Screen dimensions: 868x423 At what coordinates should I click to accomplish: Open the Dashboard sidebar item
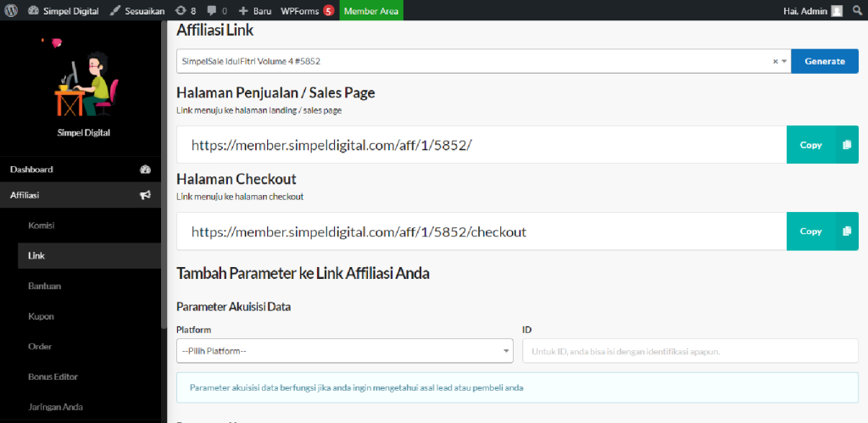click(81, 170)
